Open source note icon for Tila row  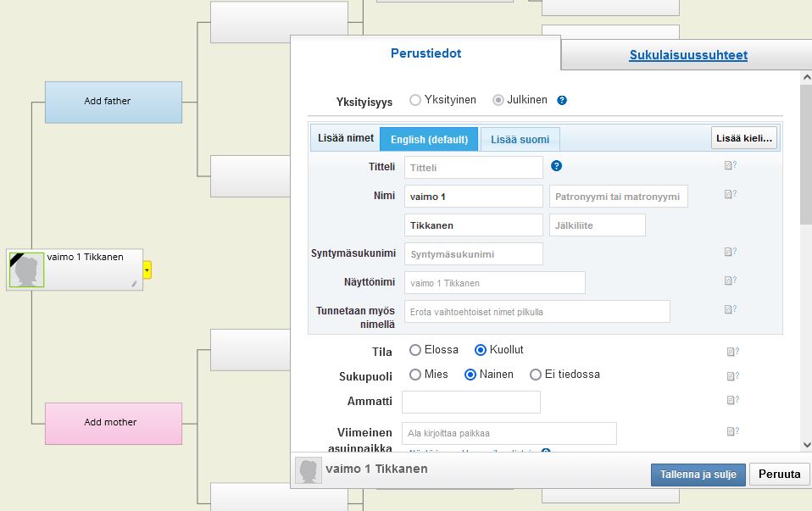[733, 352]
